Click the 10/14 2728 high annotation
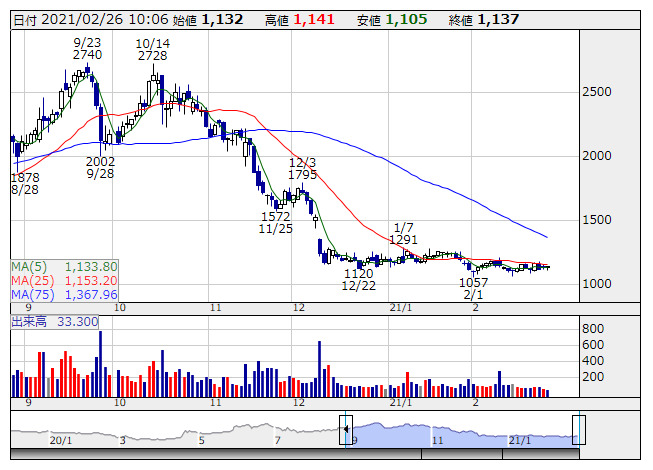Image resolution: width=653 pixels, height=470 pixels. pyautogui.click(x=152, y=50)
